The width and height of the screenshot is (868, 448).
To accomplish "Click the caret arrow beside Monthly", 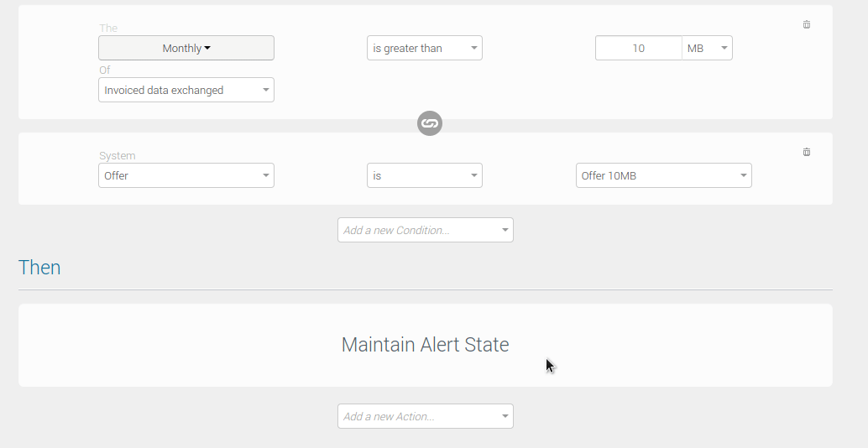I will coord(207,48).
